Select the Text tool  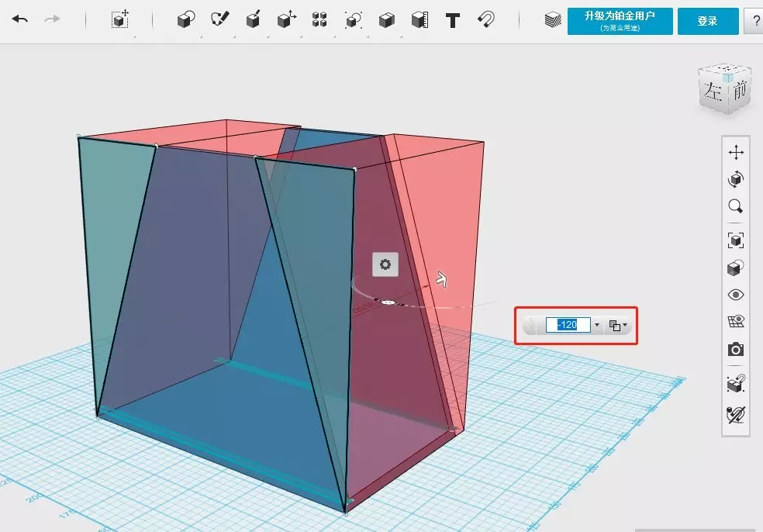(x=453, y=20)
